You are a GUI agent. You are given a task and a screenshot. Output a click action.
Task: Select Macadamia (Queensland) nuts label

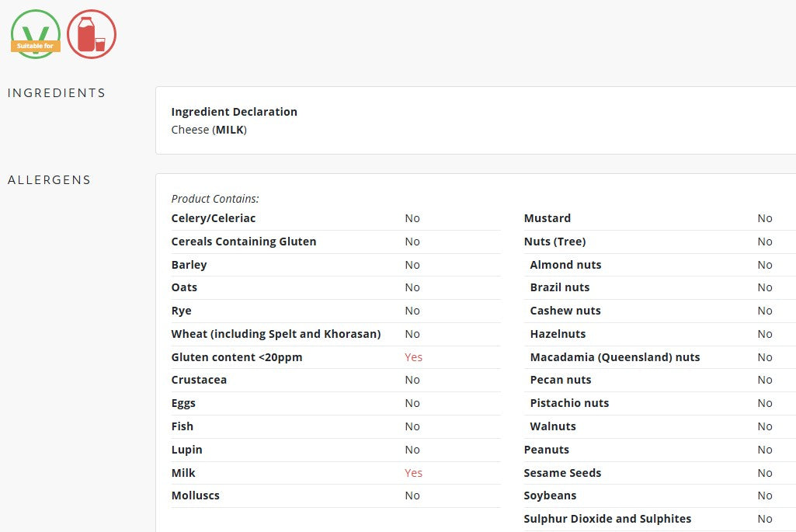[615, 357]
